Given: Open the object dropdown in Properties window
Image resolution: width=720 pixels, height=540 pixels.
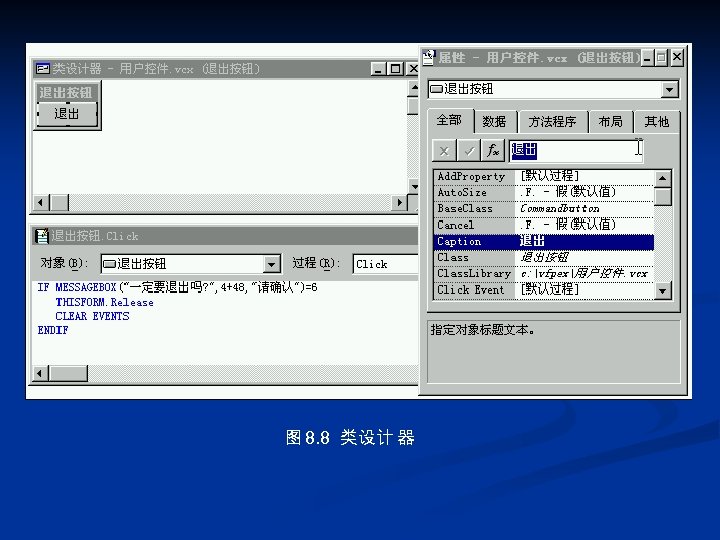Looking at the screenshot, I should click(x=670, y=89).
